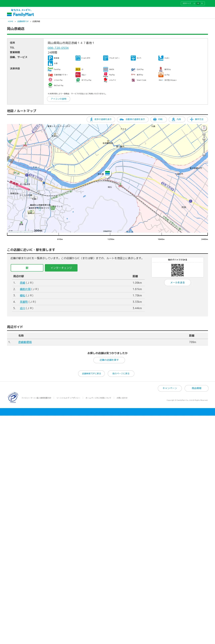
Task: Click the map zoom slider track
Action: [x=204, y=144]
